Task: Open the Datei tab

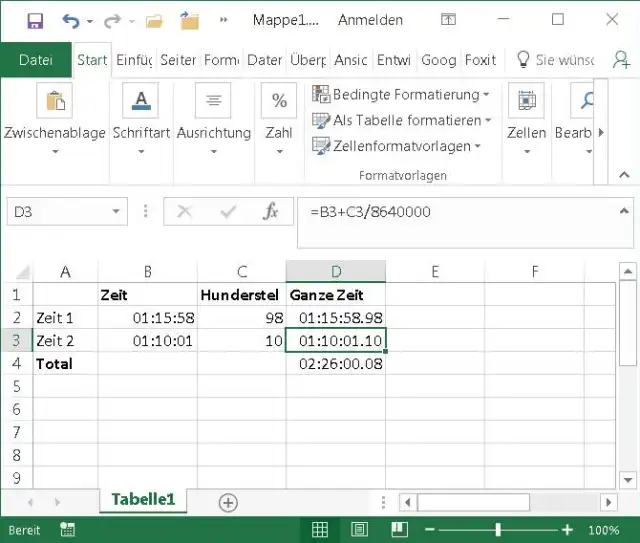Action: point(36,60)
